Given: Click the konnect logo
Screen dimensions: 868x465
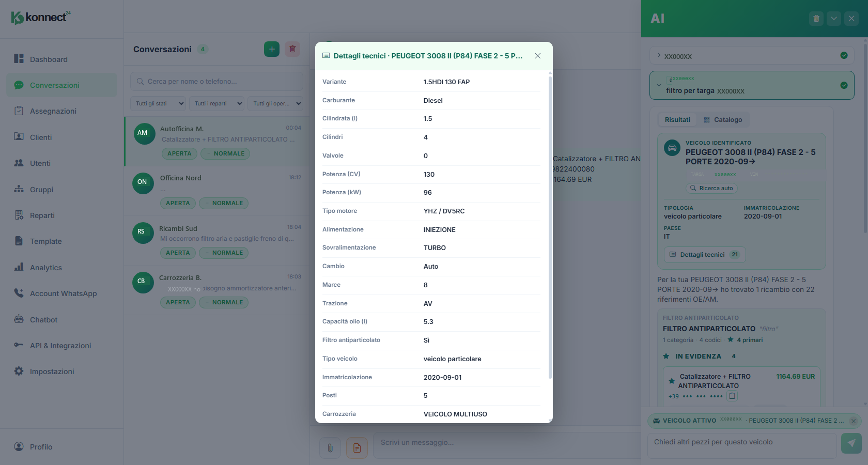Looking at the screenshot, I should tap(41, 18).
